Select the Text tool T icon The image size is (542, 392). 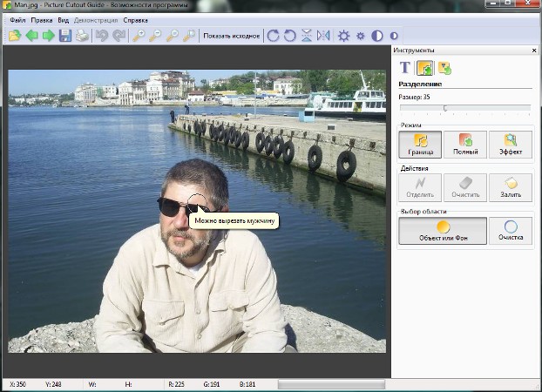click(405, 67)
